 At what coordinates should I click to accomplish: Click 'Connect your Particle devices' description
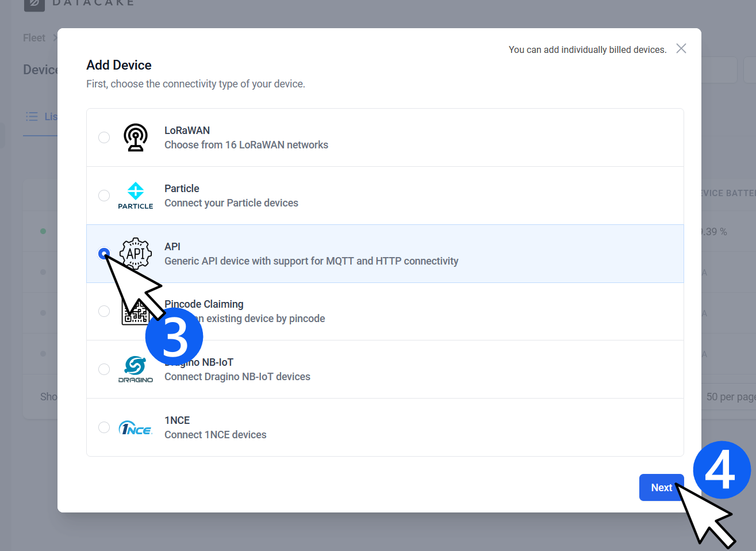[231, 203]
